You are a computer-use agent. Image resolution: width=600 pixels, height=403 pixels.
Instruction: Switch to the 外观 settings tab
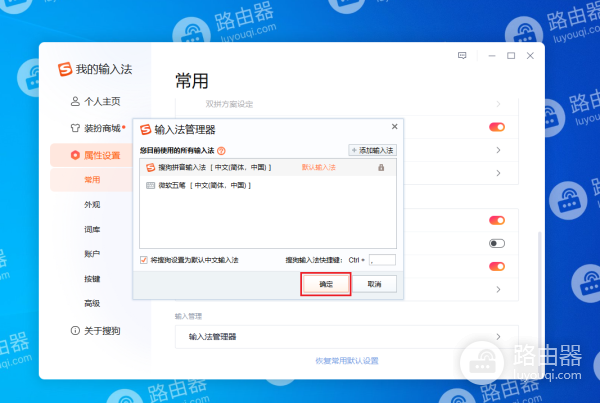tap(92, 204)
